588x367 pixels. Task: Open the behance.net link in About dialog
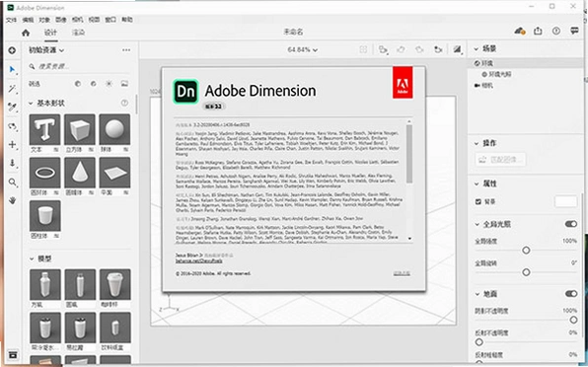pyautogui.click(x=198, y=260)
